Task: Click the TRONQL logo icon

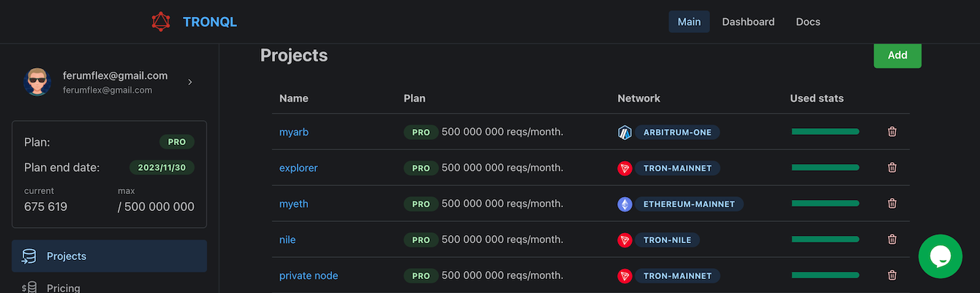Action: tap(161, 22)
